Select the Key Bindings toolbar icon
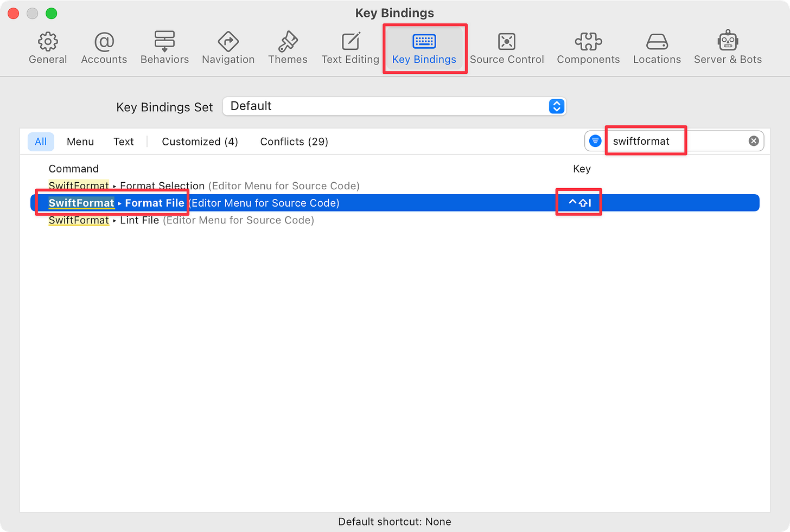Viewport: 790px width, 532px height. point(424,48)
